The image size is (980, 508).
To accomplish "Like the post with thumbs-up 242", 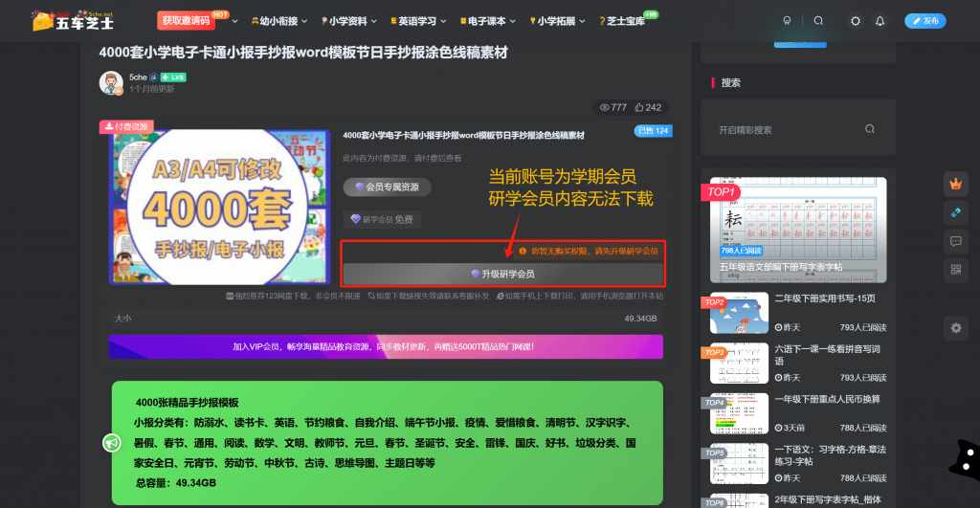I will [x=648, y=107].
